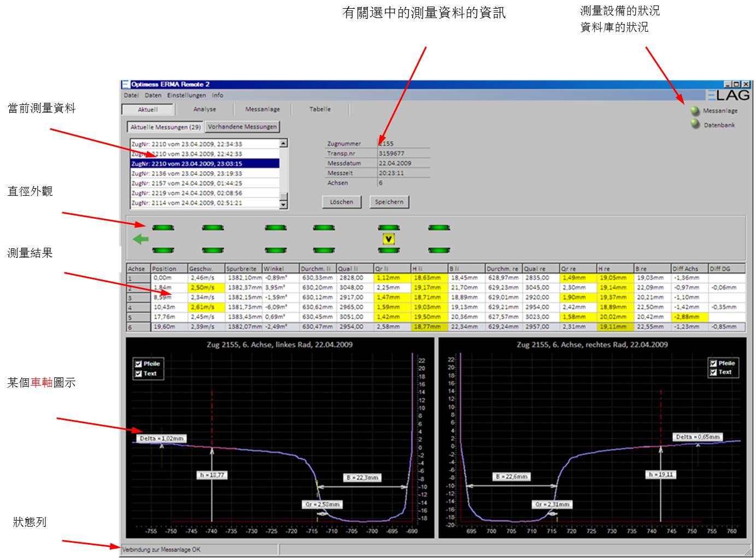Click the application icon in title bar

tap(126, 84)
